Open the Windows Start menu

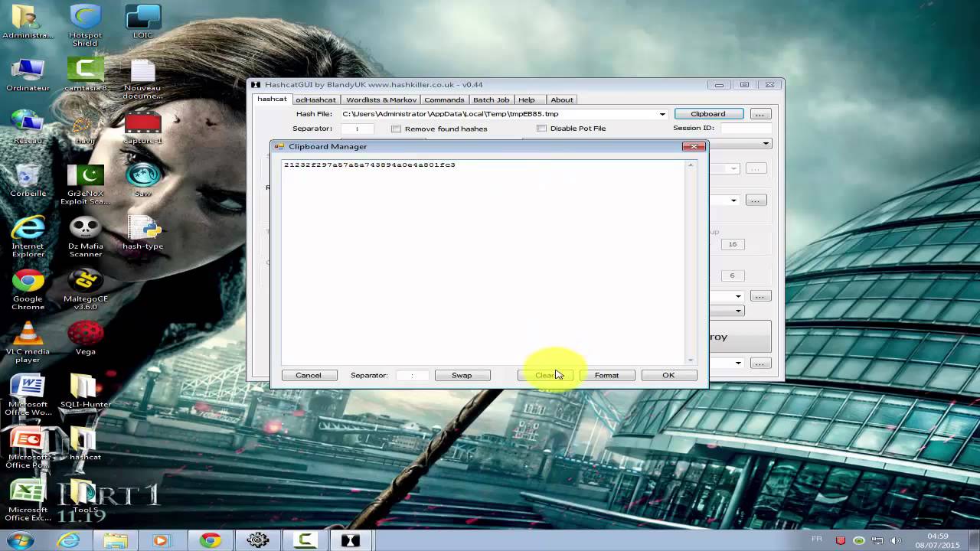(21, 539)
